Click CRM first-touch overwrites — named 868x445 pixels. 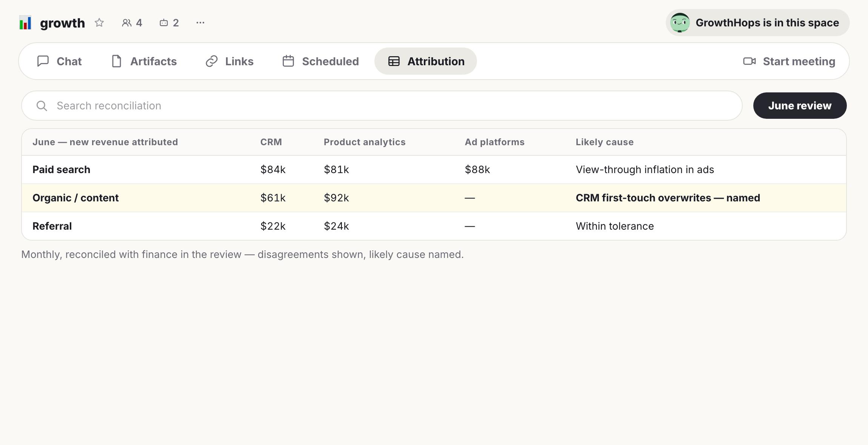pos(668,198)
